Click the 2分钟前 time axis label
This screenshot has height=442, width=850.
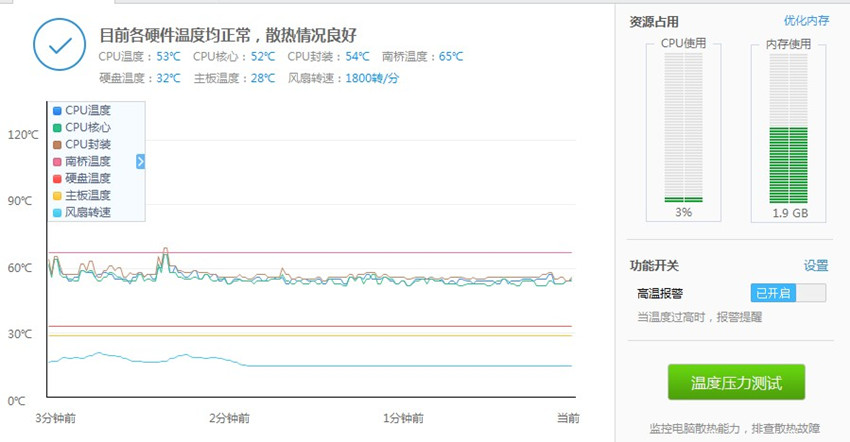pyautogui.click(x=229, y=418)
